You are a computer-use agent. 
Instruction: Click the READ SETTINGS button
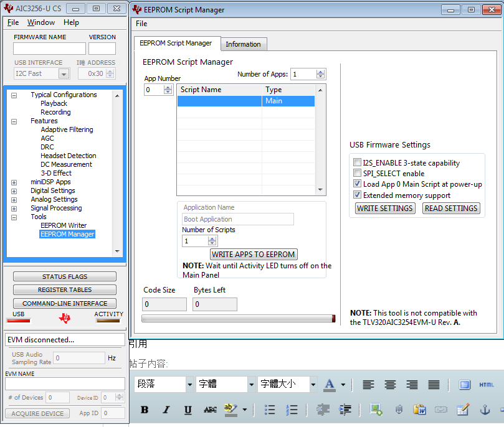pyautogui.click(x=451, y=209)
